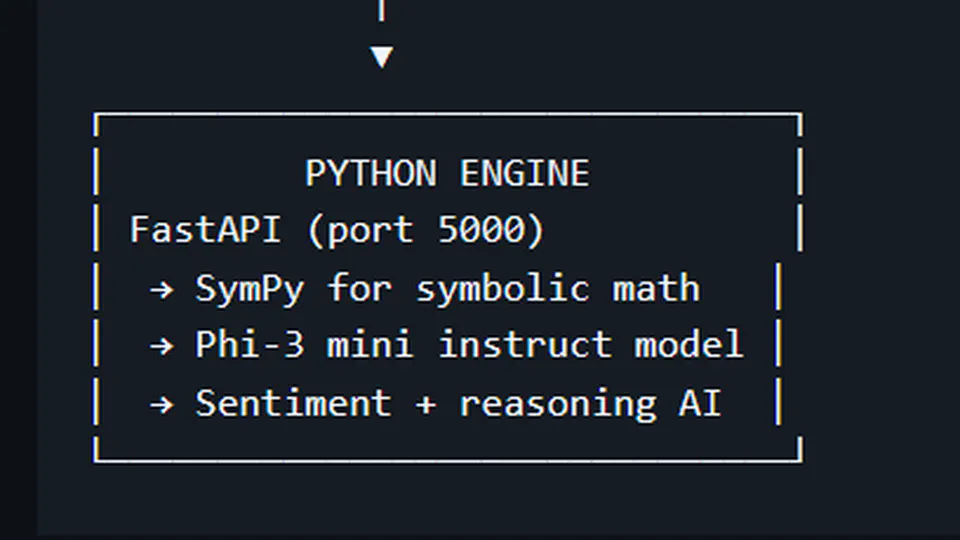Click the word Sentiment
Image resolution: width=960 pixels, height=540 pixels.
click(x=293, y=404)
